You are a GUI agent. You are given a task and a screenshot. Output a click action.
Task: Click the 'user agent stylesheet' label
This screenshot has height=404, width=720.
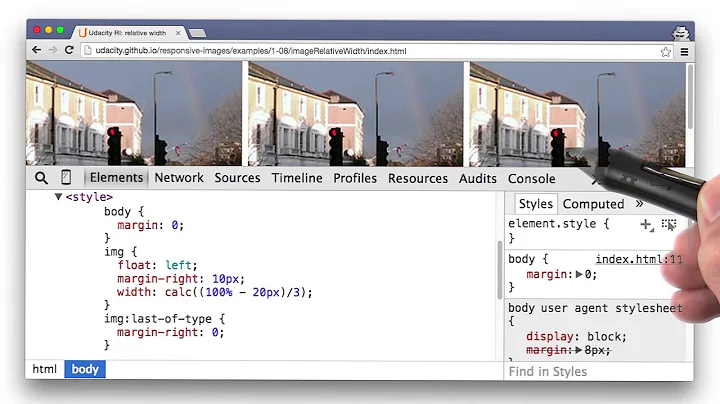pos(611,308)
